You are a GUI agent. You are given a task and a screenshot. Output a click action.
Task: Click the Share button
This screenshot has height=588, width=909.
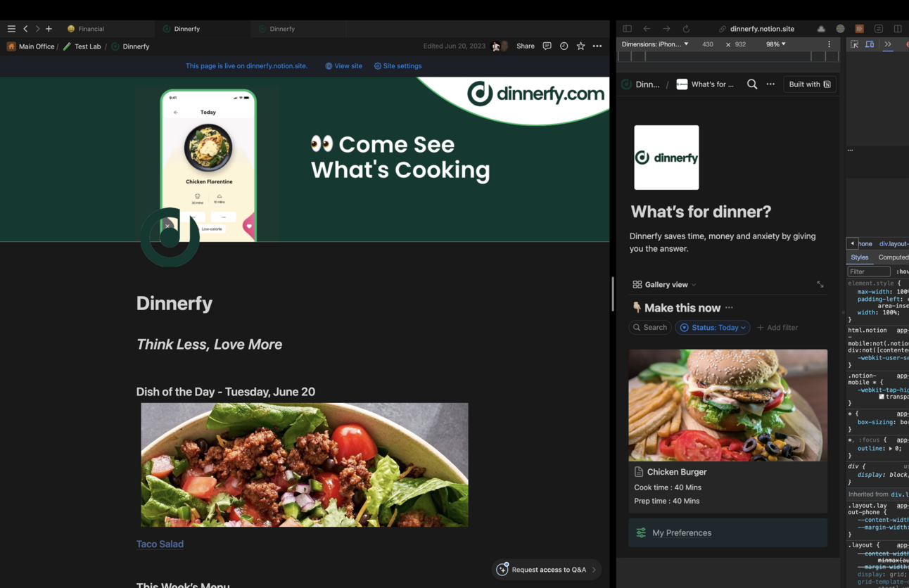click(x=526, y=46)
